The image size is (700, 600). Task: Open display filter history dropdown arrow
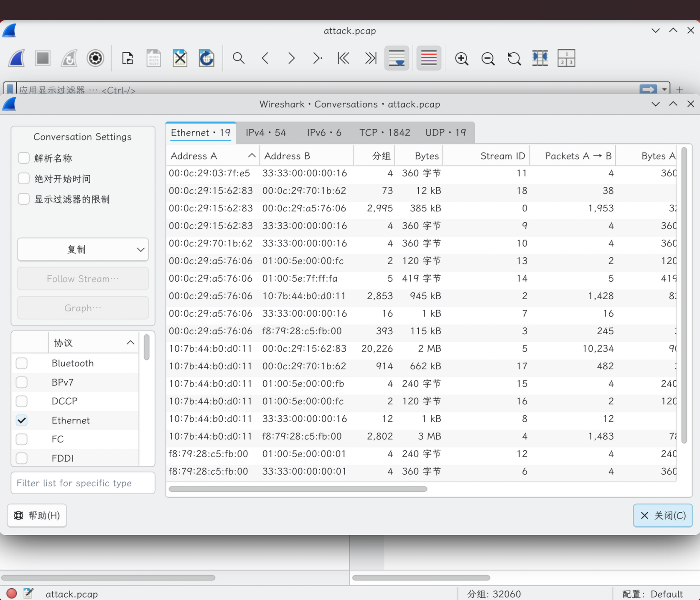tap(664, 89)
